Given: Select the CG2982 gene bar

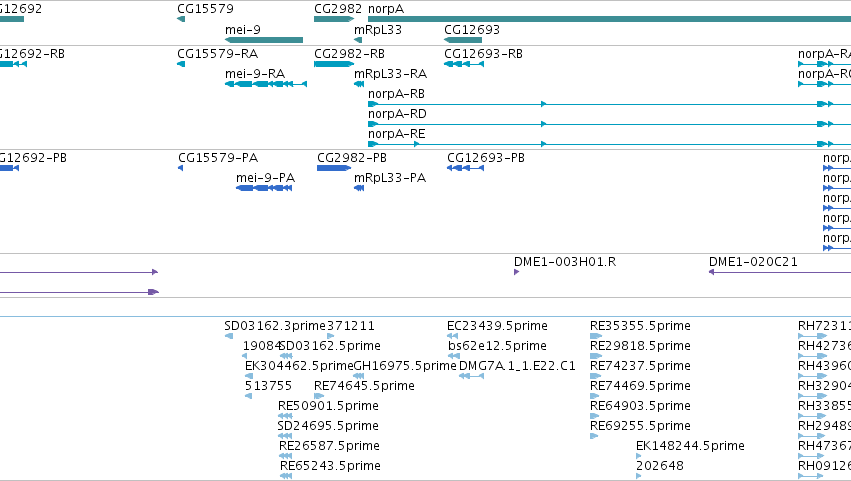Looking at the screenshot, I should click(x=334, y=20).
